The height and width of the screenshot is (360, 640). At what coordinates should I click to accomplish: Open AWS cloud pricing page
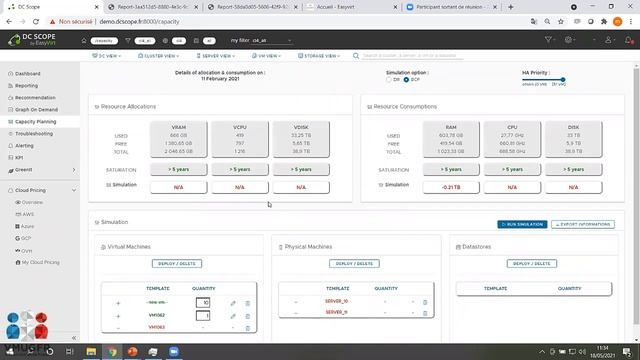(x=28, y=214)
